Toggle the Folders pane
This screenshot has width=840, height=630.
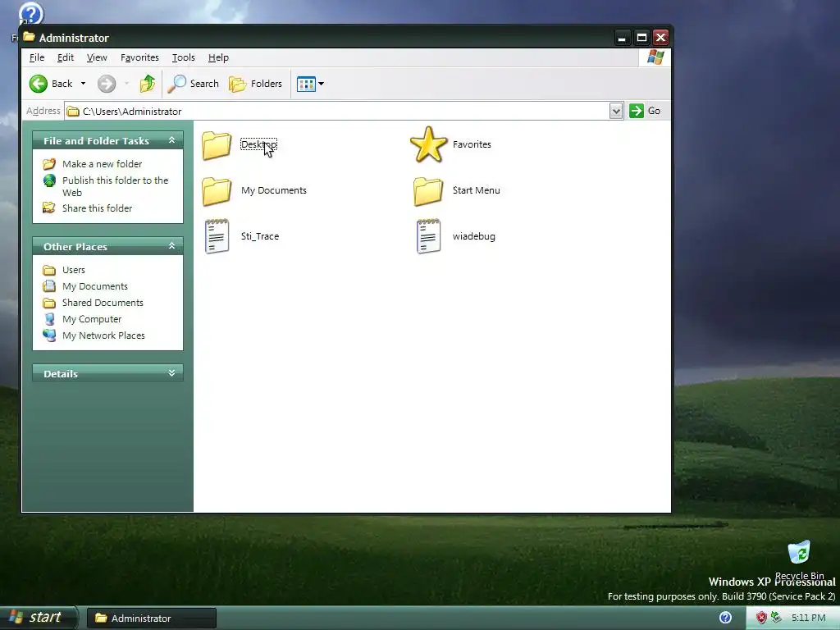[256, 84]
